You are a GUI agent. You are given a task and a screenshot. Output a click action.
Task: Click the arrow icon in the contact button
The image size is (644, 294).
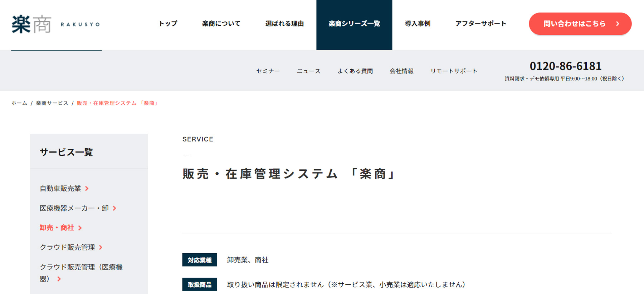pyautogui.click(x=618, y=24)
